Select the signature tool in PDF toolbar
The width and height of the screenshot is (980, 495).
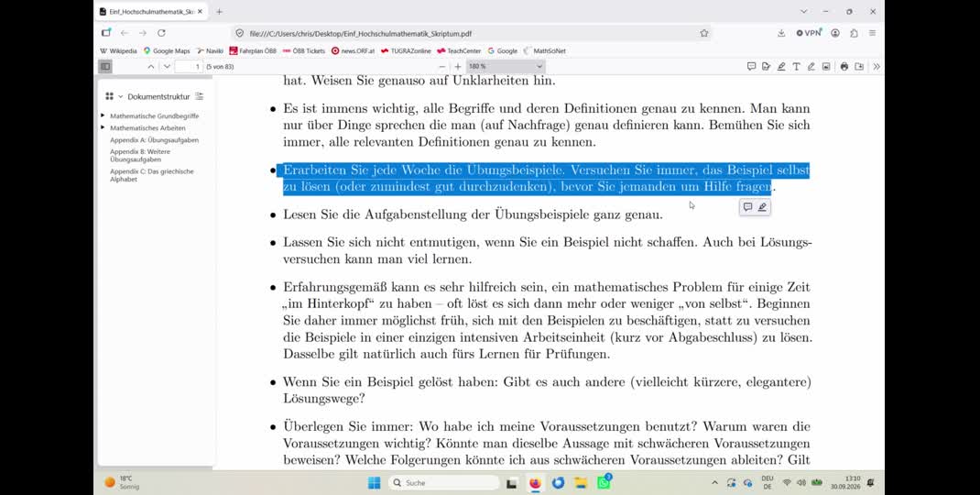tap(767, 66)
